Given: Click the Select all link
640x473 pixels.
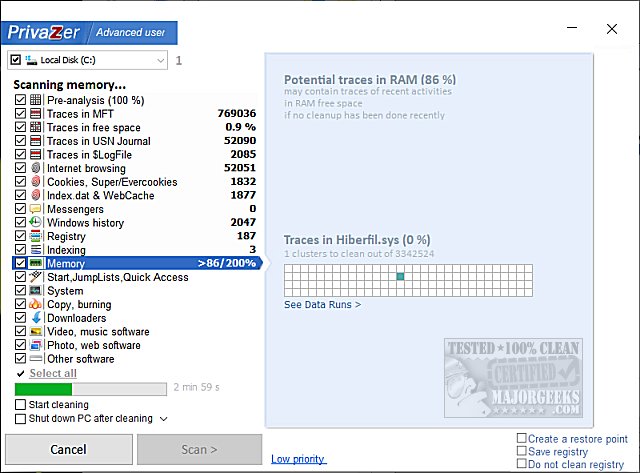Looking at the screenshot, I should 53,373.
